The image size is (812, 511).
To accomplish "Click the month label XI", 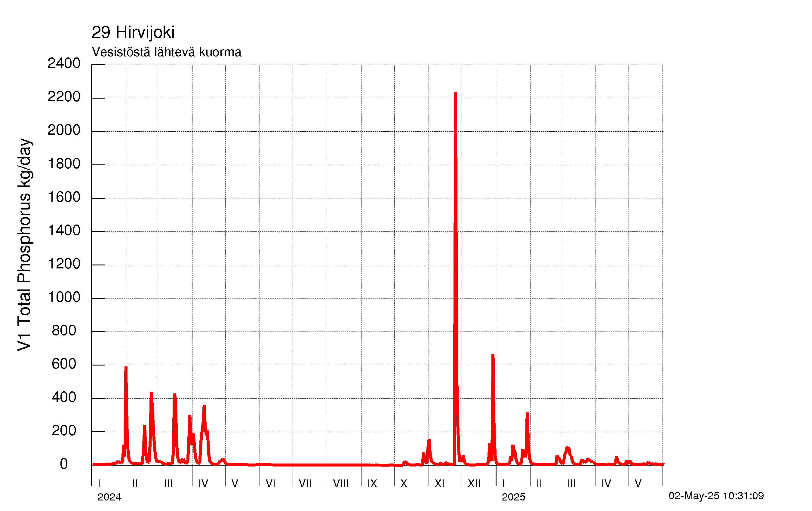I will coord(439,484).
